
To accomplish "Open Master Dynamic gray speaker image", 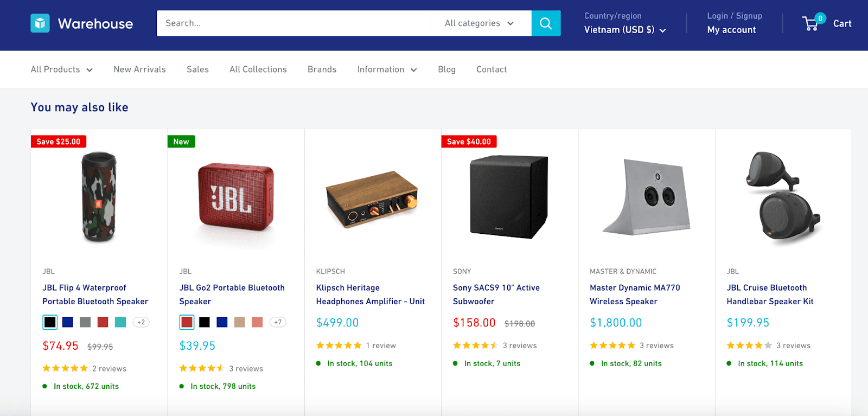I will coord(647,197).
